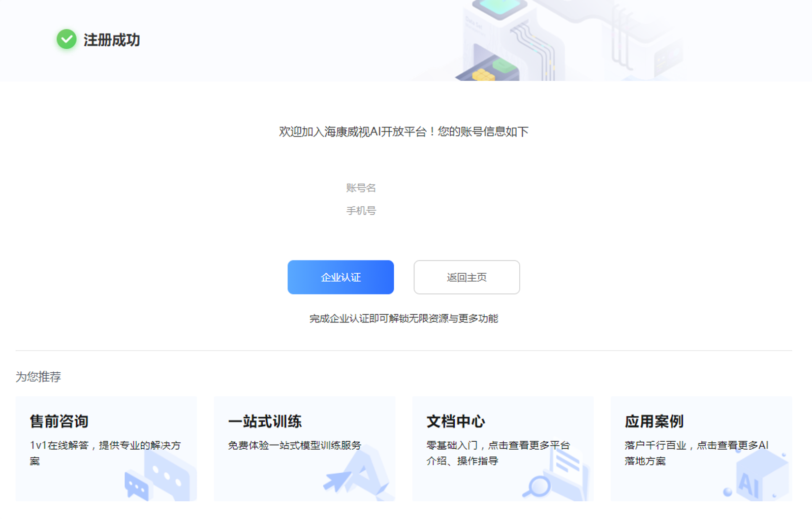This screenshot has height=519, width=812.
Task: Click the 为您推荐 section title
Action: [x=38, y=377]
